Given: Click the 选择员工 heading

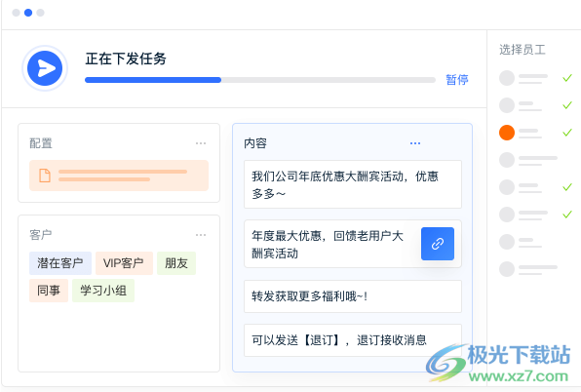Looking at the screenshot, I should (523, 50).
